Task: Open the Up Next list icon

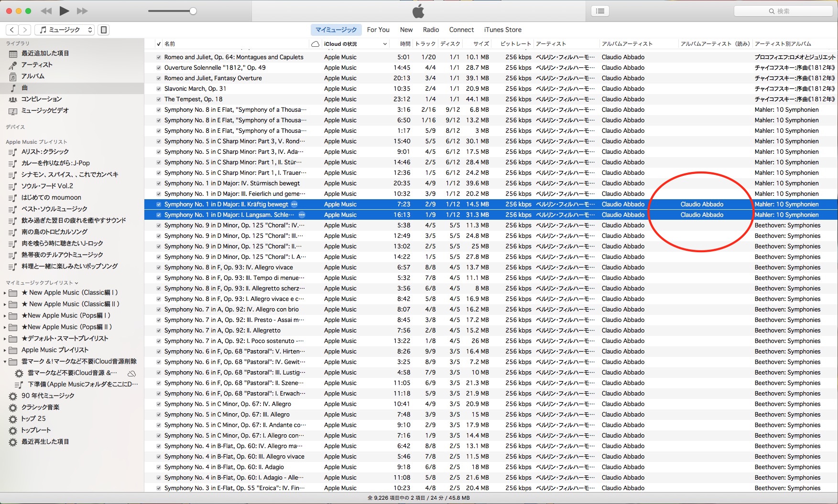Action: (600, 11)
